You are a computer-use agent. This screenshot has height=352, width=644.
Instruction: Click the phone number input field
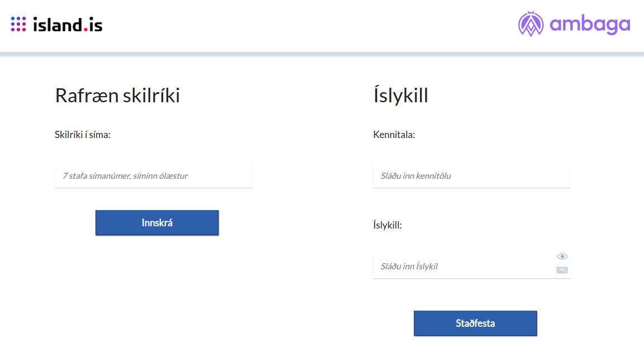(x=153, y=175)
